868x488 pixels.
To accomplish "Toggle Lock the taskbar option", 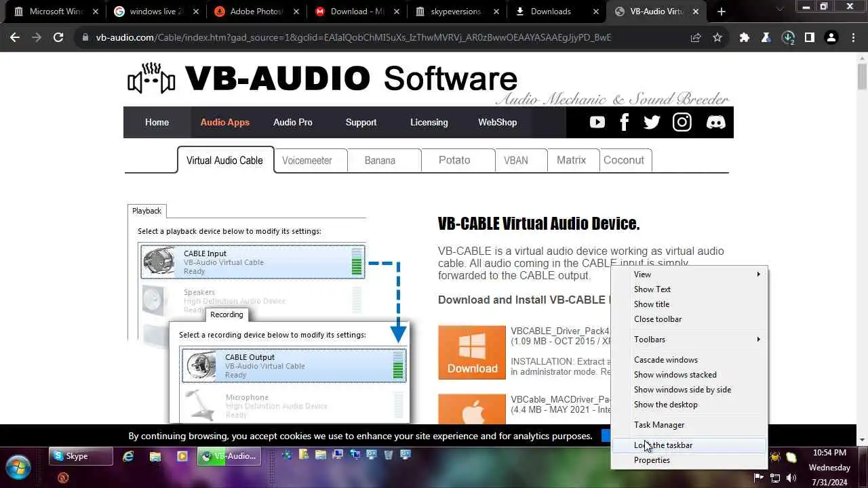I will click(690, 445).
